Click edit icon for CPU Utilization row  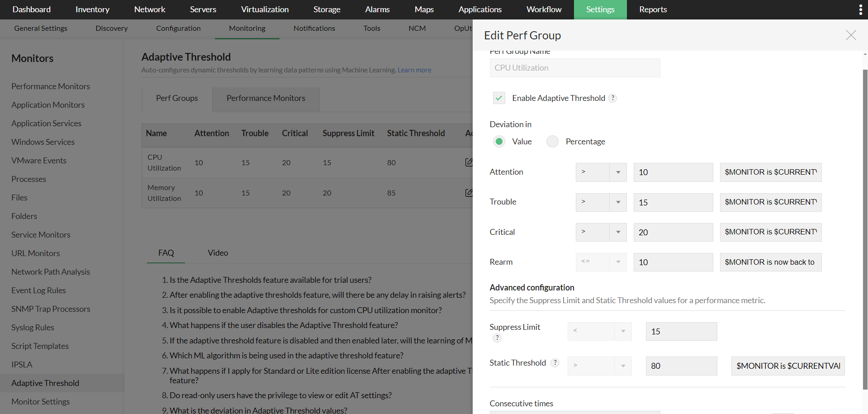469,162
